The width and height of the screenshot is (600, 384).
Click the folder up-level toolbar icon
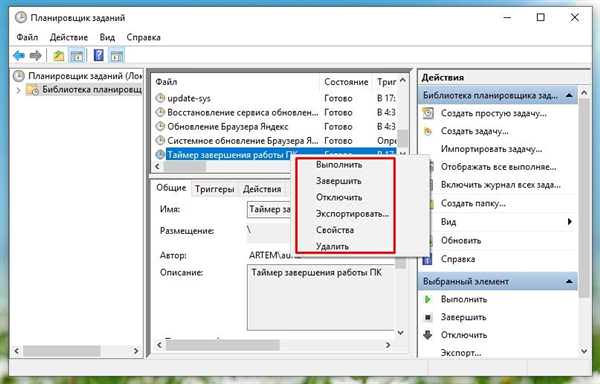pos(59,56)
